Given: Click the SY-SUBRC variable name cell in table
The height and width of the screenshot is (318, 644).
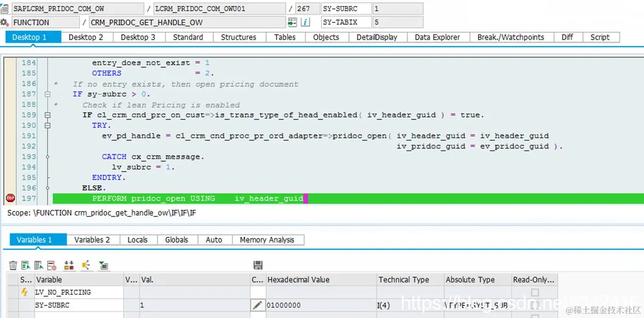Looking at the screenshot, I should (79, 305).
